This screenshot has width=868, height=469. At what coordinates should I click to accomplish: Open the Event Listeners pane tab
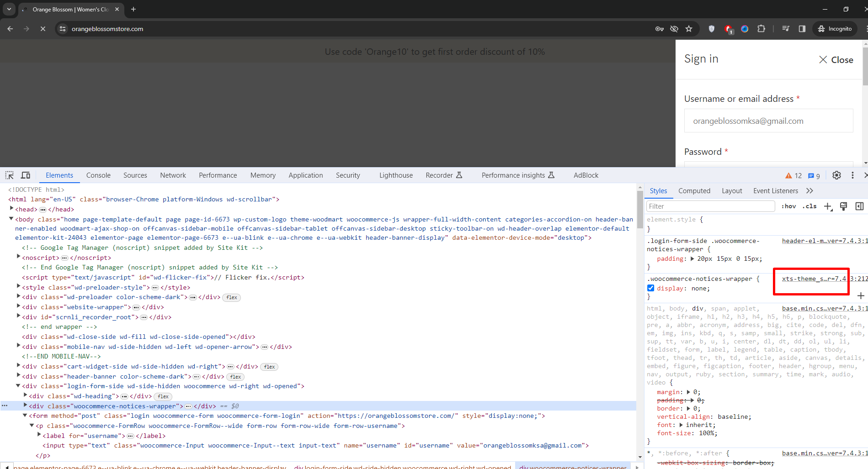tap(776, 191)
